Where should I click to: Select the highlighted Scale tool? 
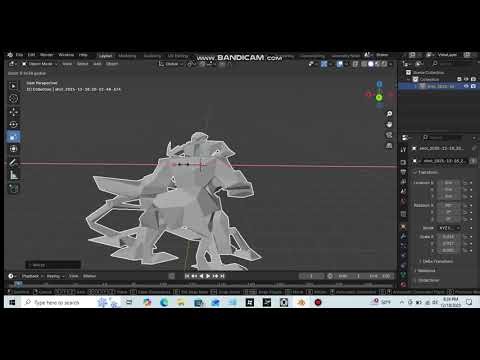point(13,137)
